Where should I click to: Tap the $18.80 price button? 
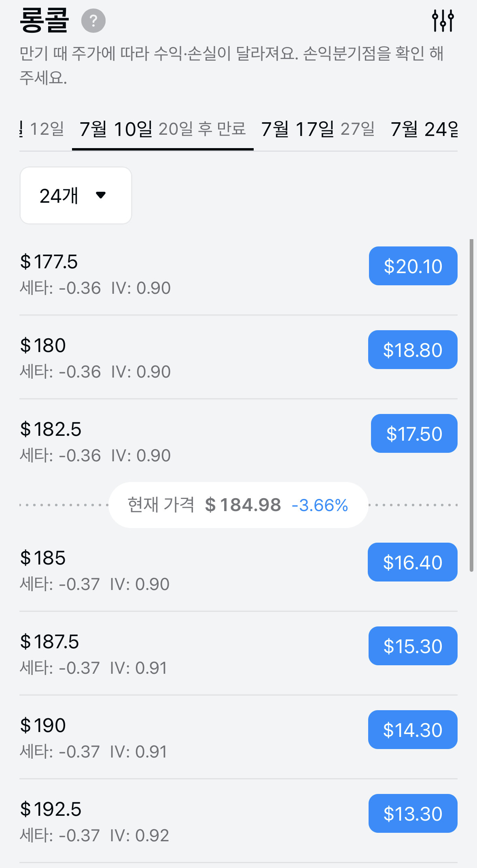(413, 350)
